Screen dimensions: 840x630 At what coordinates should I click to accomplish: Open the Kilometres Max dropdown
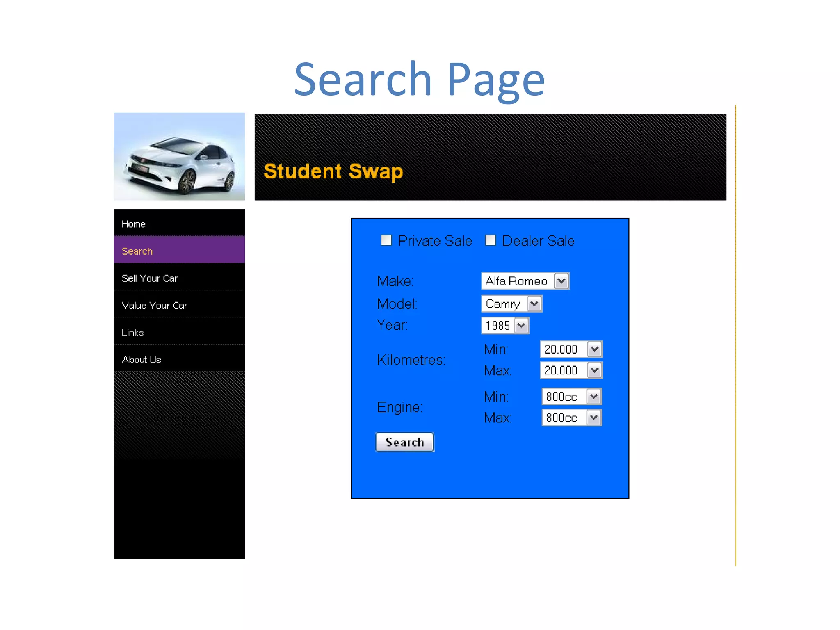pyautogui.click(x=571, y=370)
